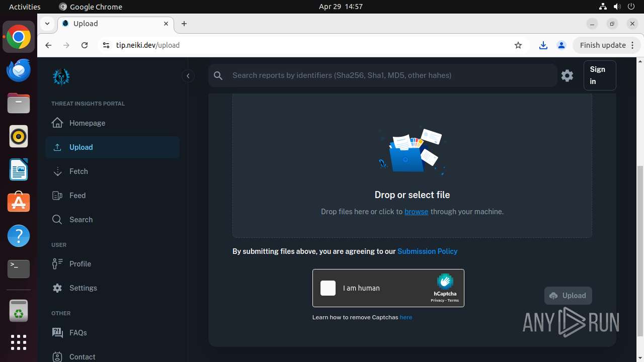The height and width of the screenshot is (362, 644).
Task: Open Settings in the sidebar
Action: 112,288
